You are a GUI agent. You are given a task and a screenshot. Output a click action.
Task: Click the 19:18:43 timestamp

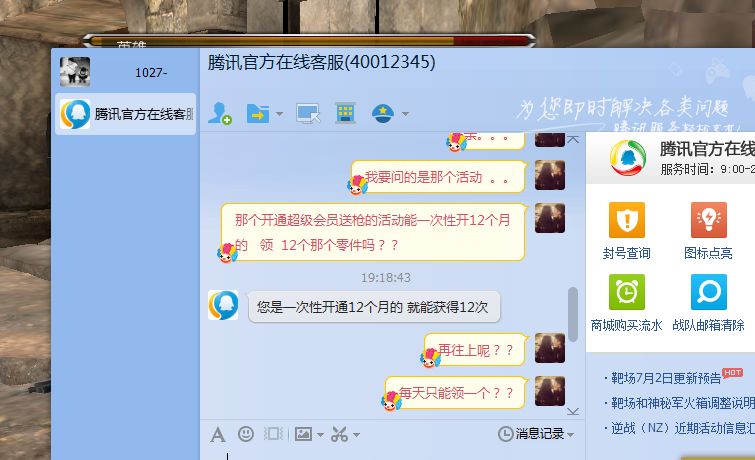(386, 277)
